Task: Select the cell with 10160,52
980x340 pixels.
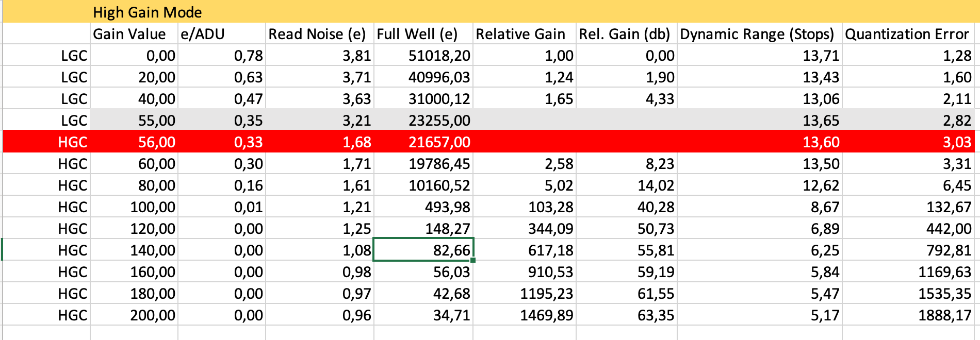Action: click(x=423, y=185)
